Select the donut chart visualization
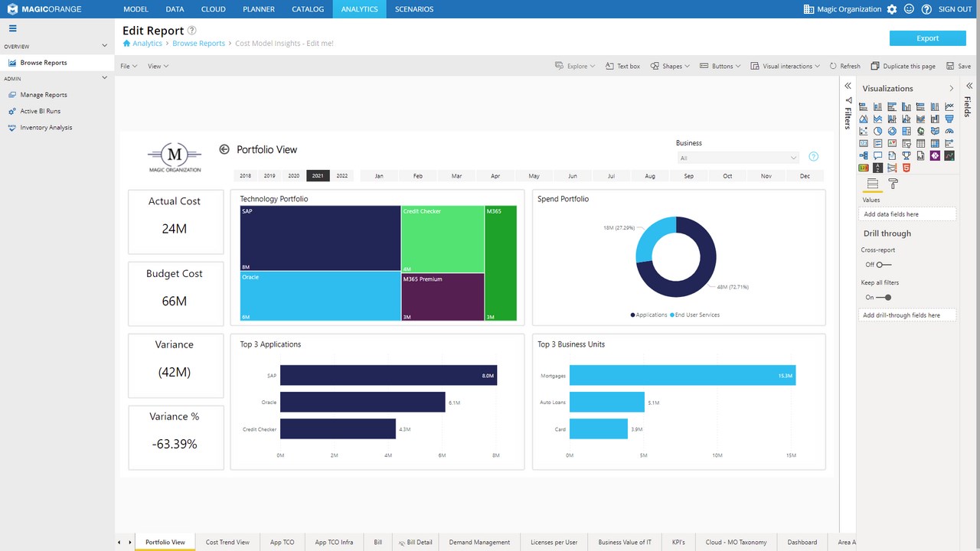The width and height of the screenshot is (980, 551). [x=892, y=131]
